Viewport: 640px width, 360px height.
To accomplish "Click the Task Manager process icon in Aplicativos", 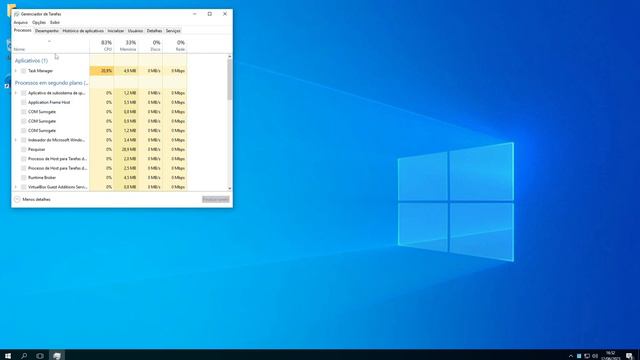I will (x=24, y=71).
